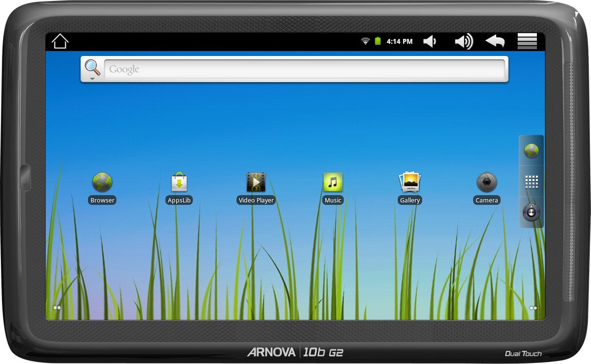The width and height of the screenshot is (591, 364).
Task: Open browser from side dock globe
Action: (x=532, y=151)
